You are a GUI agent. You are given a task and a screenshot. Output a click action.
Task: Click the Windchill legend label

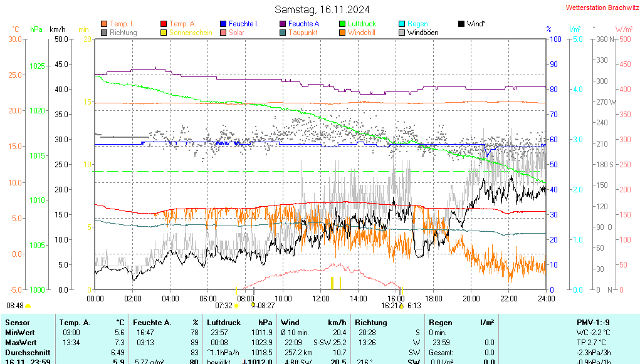tap(361, 33)
